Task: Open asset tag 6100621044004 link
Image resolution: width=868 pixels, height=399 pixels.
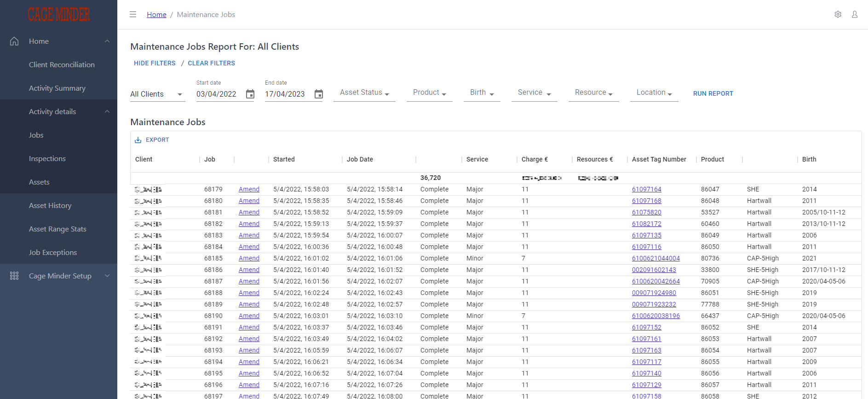Action: pos(655,258)
